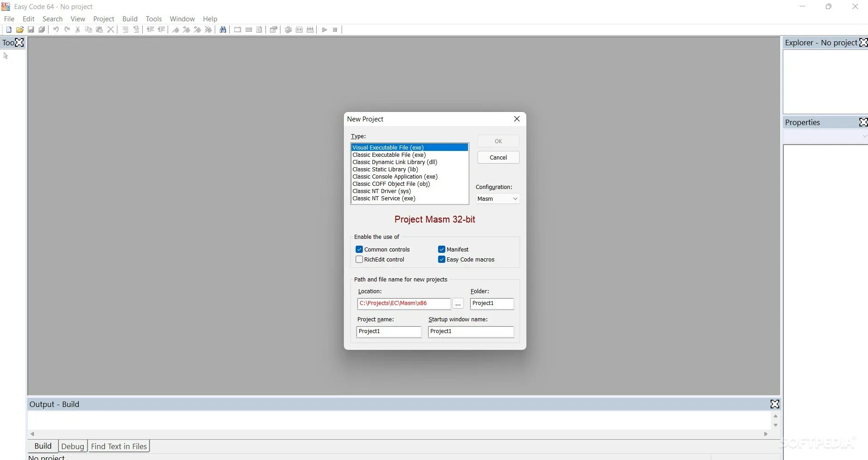Click the OK button in New Project
Viewport: 868px width, 460px height.
498,141
